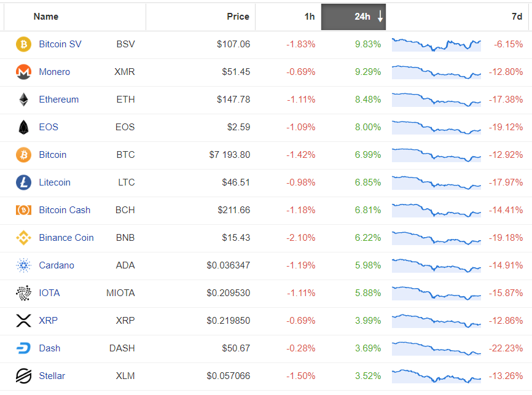Sort the table by 7d change

point(517,17)
